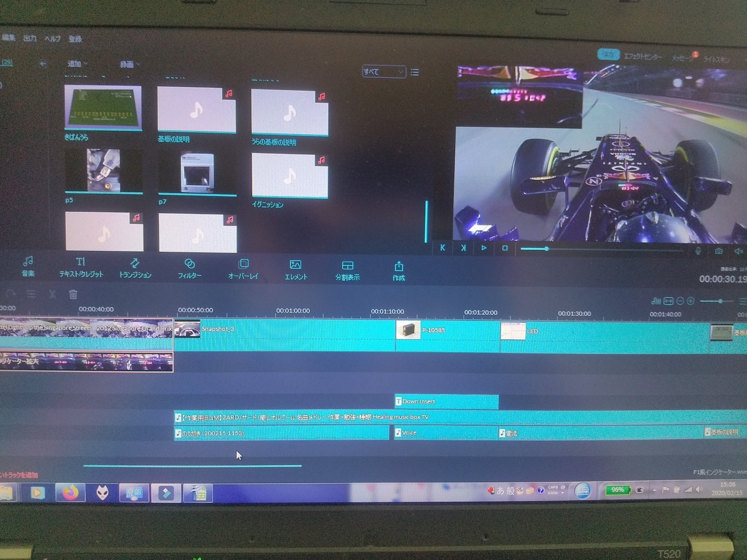Click the red トラックを追加 link

(x=19, y=475)
